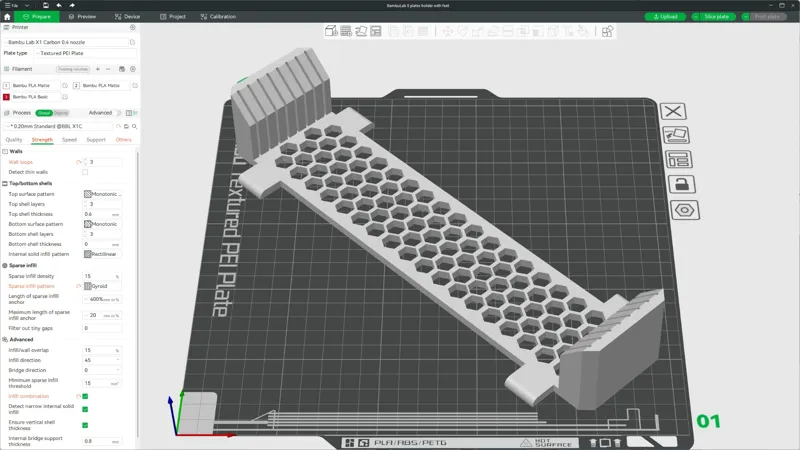Viewport: 800px width, 450px height.
Task: Switch to the Project tab
Action: (173, 16)
